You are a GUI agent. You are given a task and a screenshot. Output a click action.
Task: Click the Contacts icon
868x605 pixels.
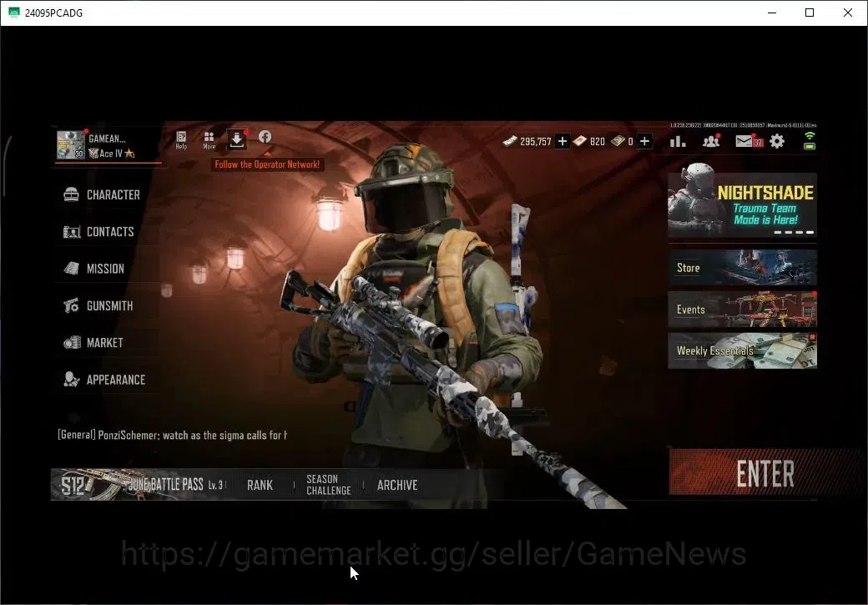(x=72, y=231)
